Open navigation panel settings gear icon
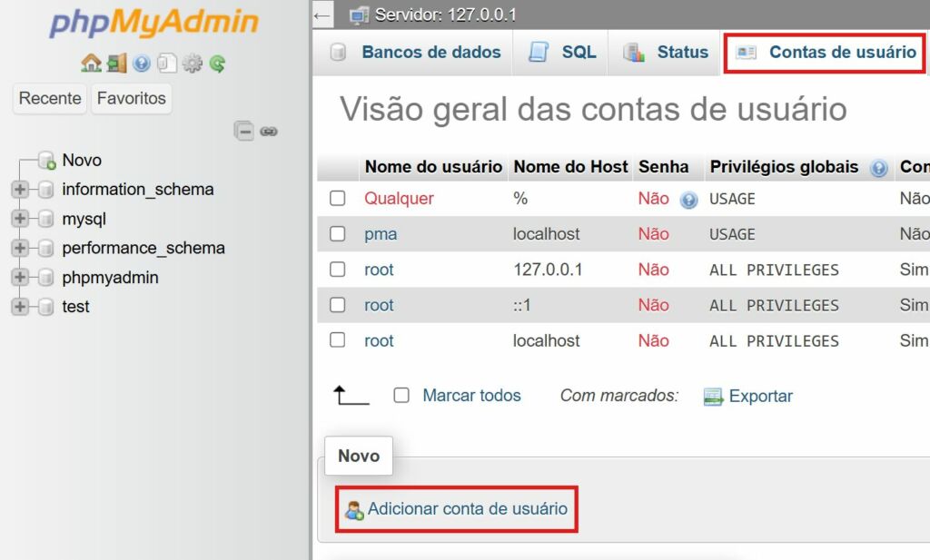Screen dimensions: 930x560 [193, 63]
